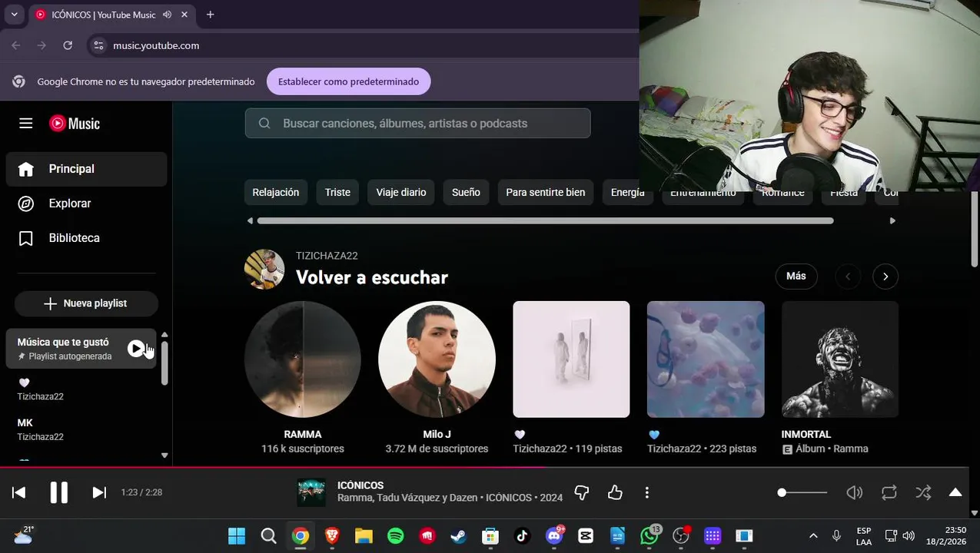
Task: Click the ICÓNICOS now playing thumbnail
Action: pyautogui.click(x=311, y=492)
